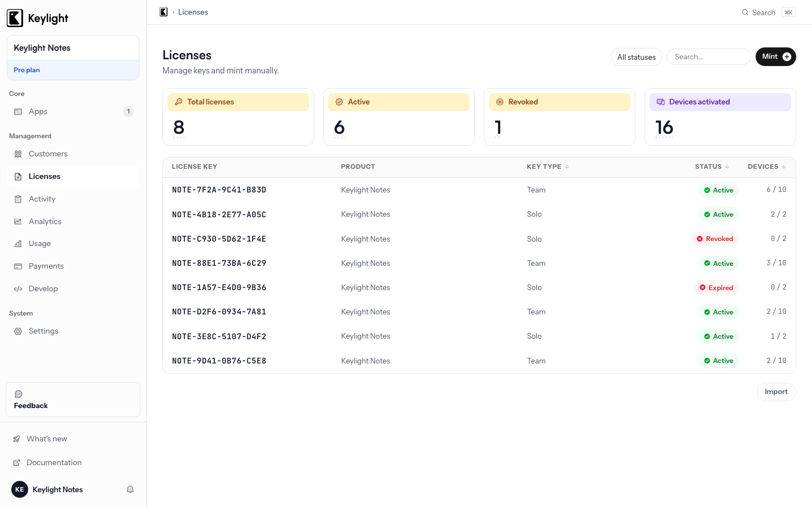812x508 pixels.
Task: Navigate to Payments in sidebar
Action: pyautogui.click(x=73, y=266)
